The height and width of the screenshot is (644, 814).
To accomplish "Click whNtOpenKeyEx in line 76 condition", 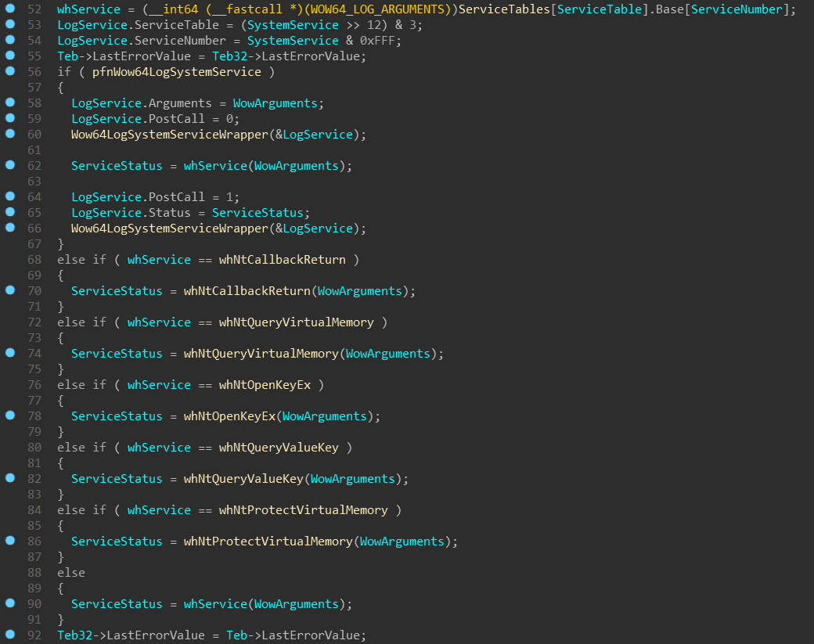I will [x=265, y=385].
